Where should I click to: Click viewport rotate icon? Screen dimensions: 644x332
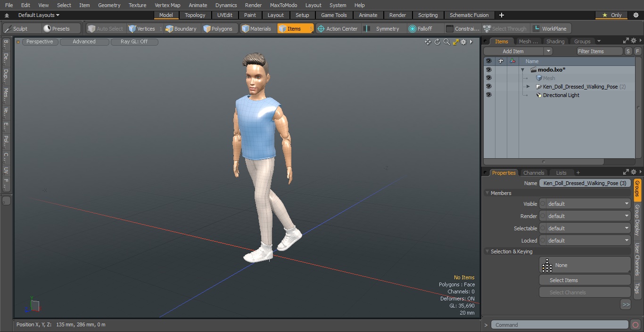437,42
